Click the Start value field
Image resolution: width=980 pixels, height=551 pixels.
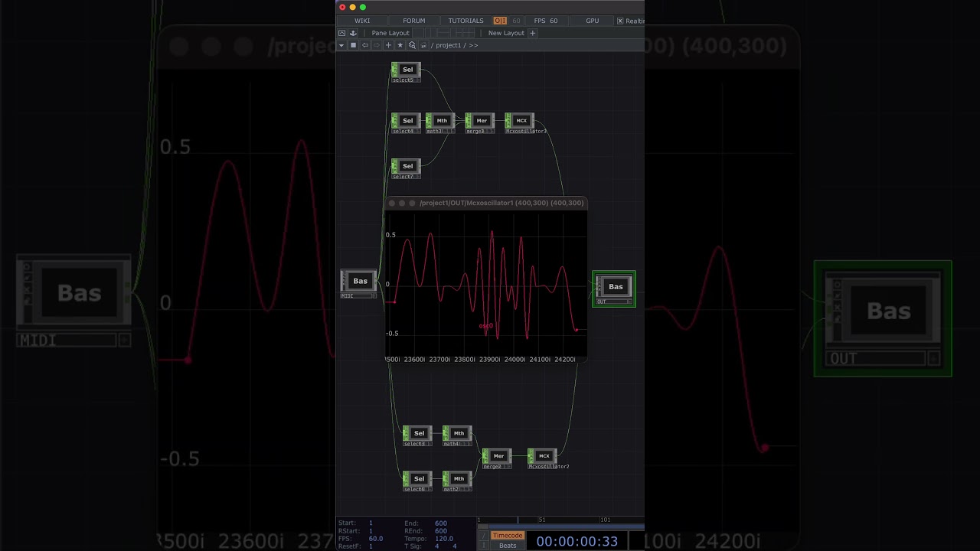click(371, 523)
